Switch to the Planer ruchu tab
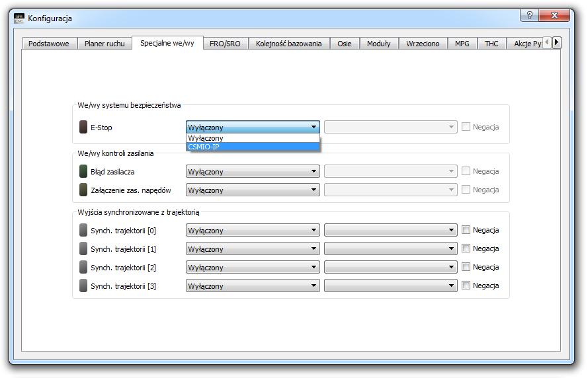 (x=105, y=44)
